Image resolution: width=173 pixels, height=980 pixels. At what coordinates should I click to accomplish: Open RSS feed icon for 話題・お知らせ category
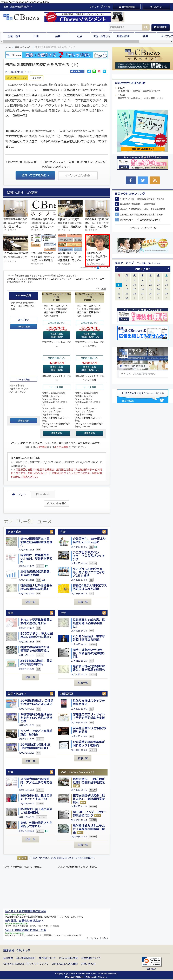[51, 694]
